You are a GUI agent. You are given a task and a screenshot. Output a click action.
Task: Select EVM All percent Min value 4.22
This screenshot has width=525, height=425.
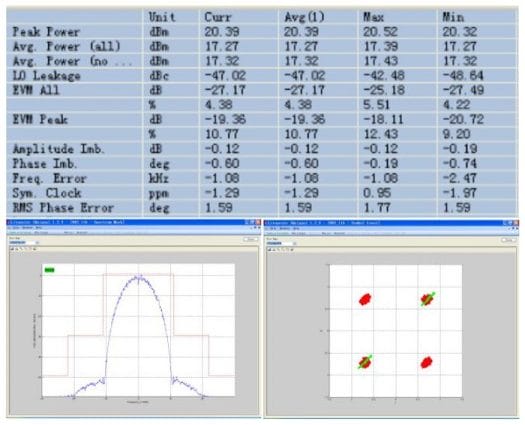tap(456, 105)
